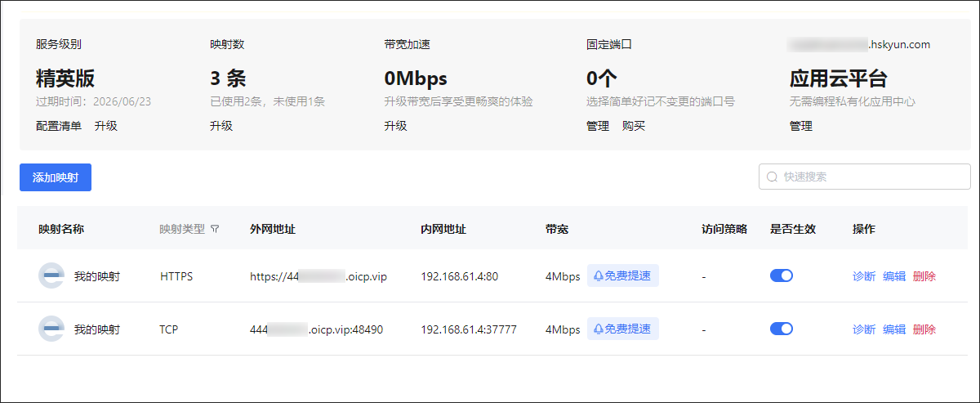Click 免费提速 rocket button in HTTPS row

coord(622,276)
